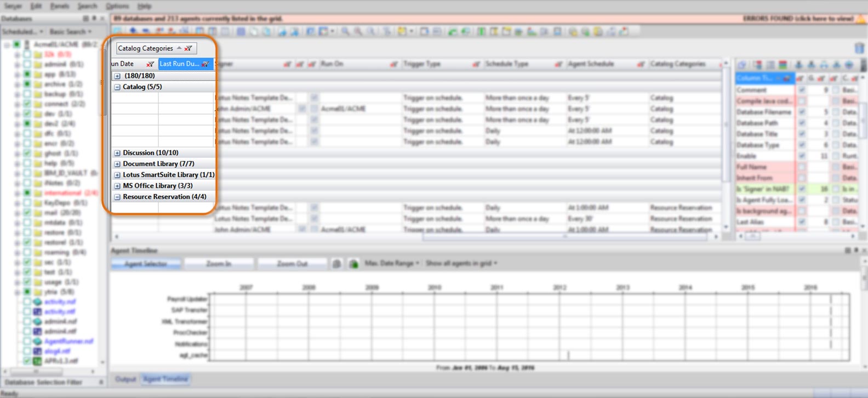Expand the Discussion (10/10) group
The height and width of the screenshot is (398, 868).
117,153
